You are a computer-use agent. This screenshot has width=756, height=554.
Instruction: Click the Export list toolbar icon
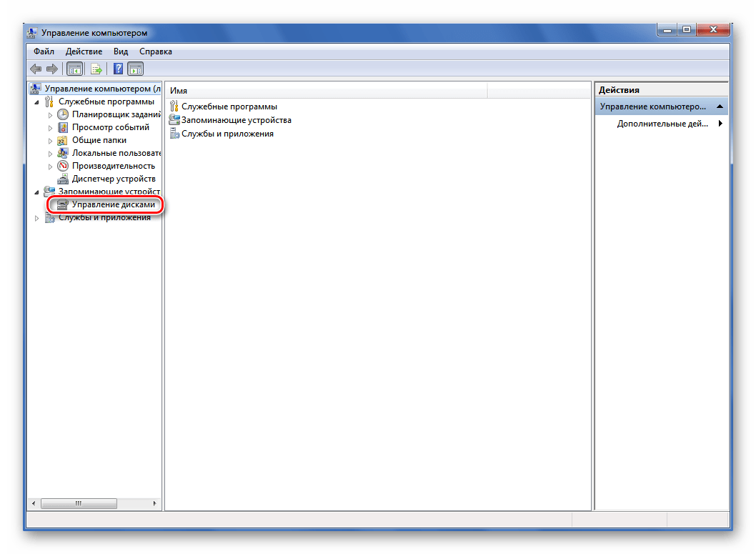(96, 69)
